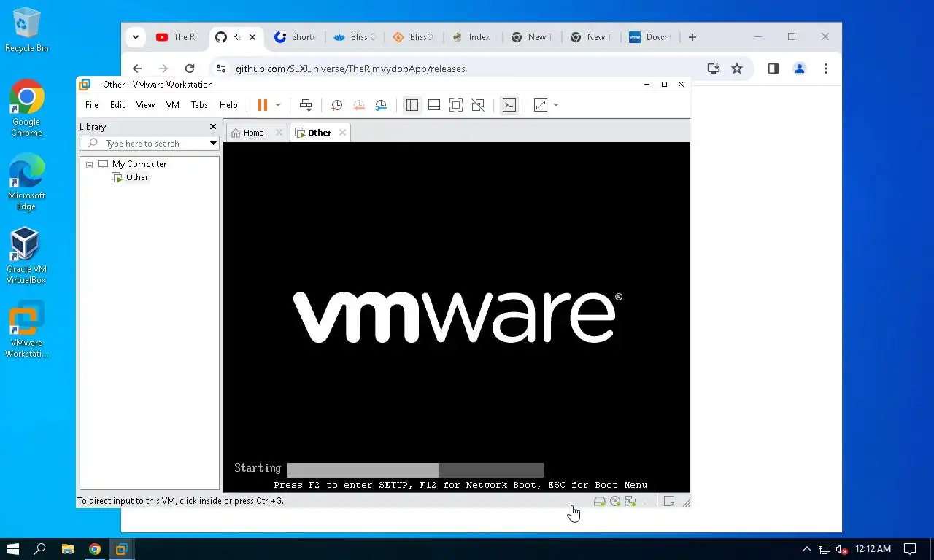
Task: Reload the GitHub page in Chrome
Action: [190, 69]
